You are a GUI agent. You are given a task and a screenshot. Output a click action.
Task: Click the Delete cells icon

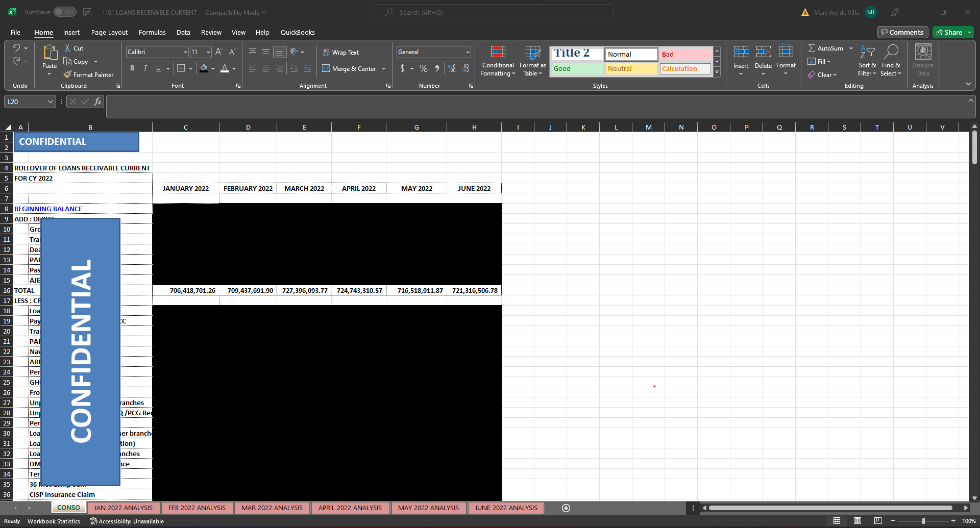(763, 52)
